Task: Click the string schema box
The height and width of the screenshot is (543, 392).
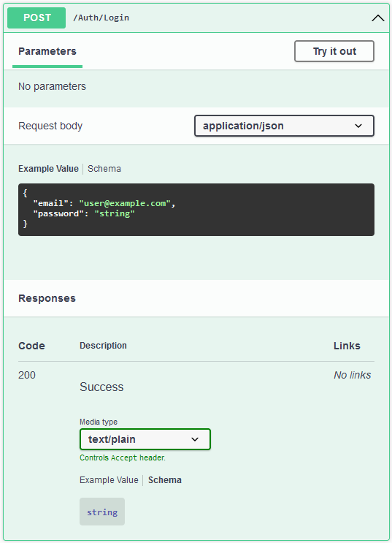Action: click(x=102, y=512)
